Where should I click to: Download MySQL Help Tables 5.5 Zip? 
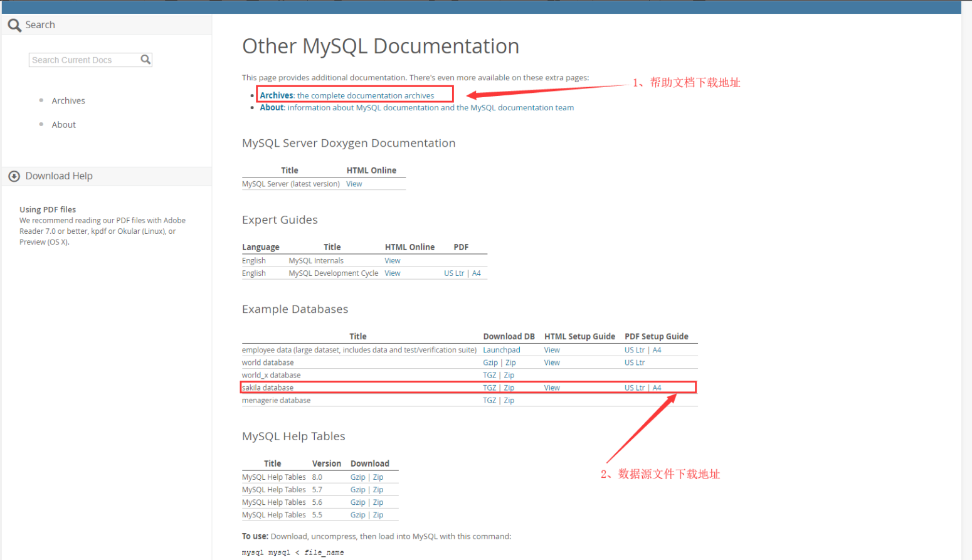point(378,514)
